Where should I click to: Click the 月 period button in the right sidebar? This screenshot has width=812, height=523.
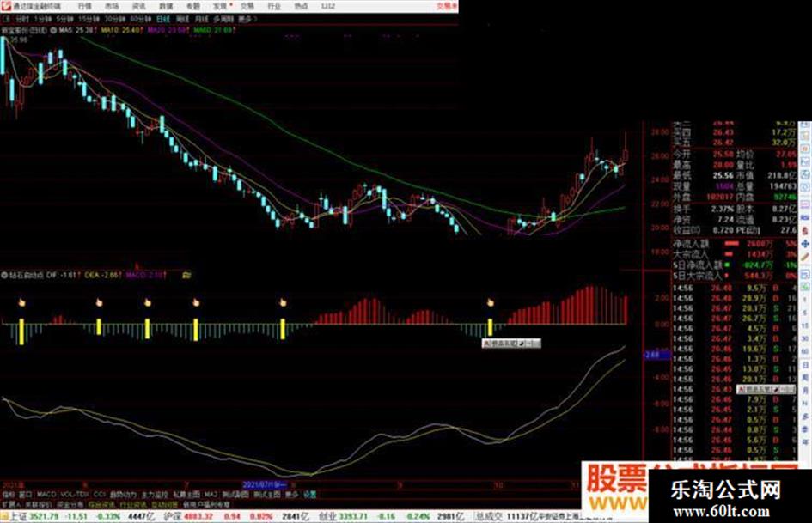tap(805, 391)
